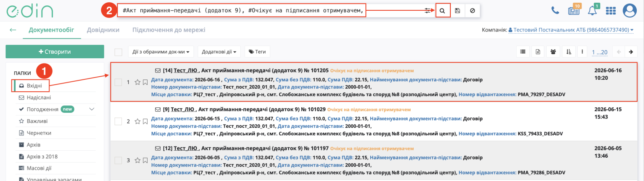Select checkbox for document row 1

[118, 82]
